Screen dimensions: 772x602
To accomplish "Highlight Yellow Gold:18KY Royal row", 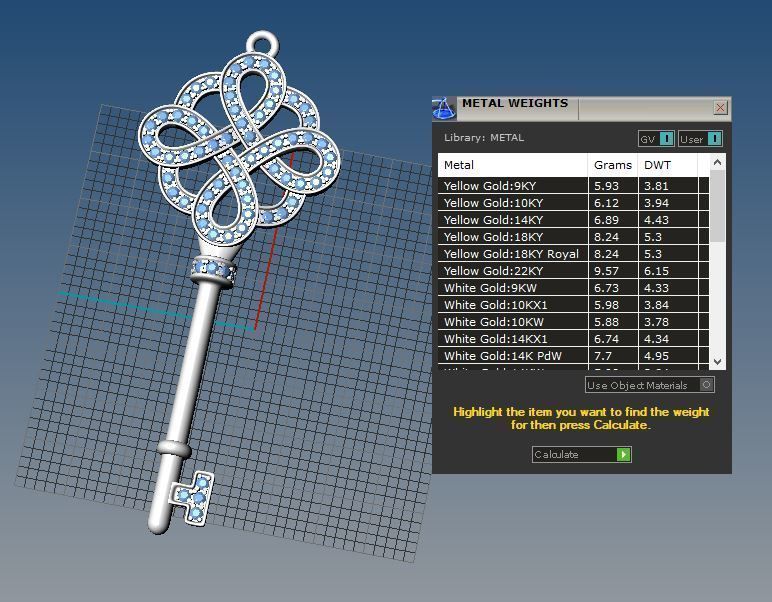I will click(x=512, y=254).
